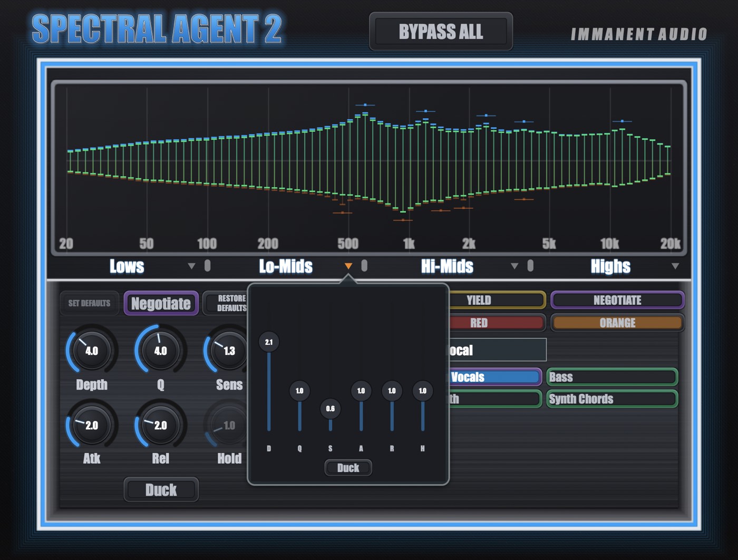
Task: Click the Q knob showing 4.0
Action: point(160,351)
